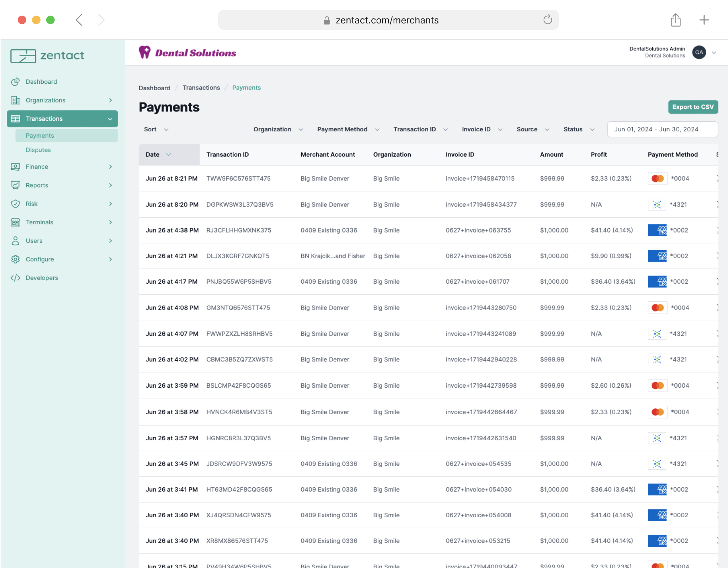Click the Organizations building icon
728x568 pixels.
coord(15,100)
